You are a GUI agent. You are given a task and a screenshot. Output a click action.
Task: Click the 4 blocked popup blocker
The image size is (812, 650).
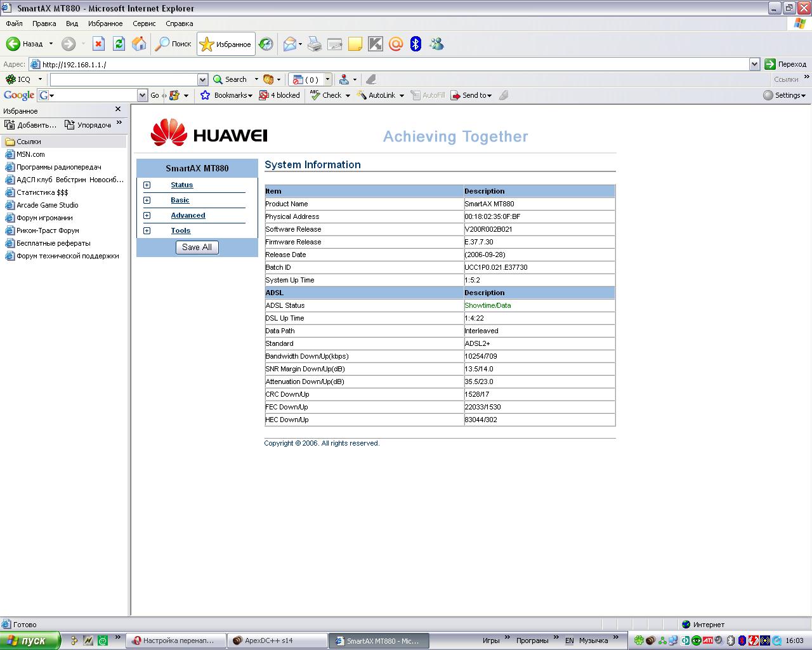pyautogui.click(x=280, y=95)
